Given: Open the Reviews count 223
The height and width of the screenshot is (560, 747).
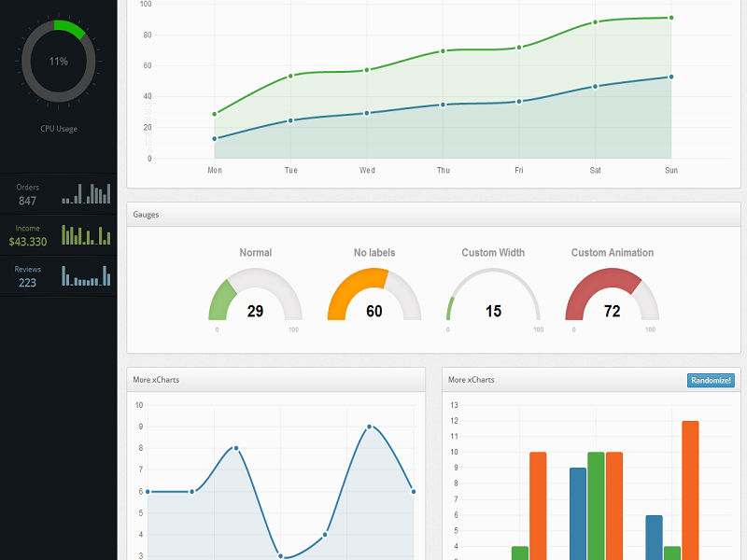Looking at the screenshot, I should click(x=27, y=283).
